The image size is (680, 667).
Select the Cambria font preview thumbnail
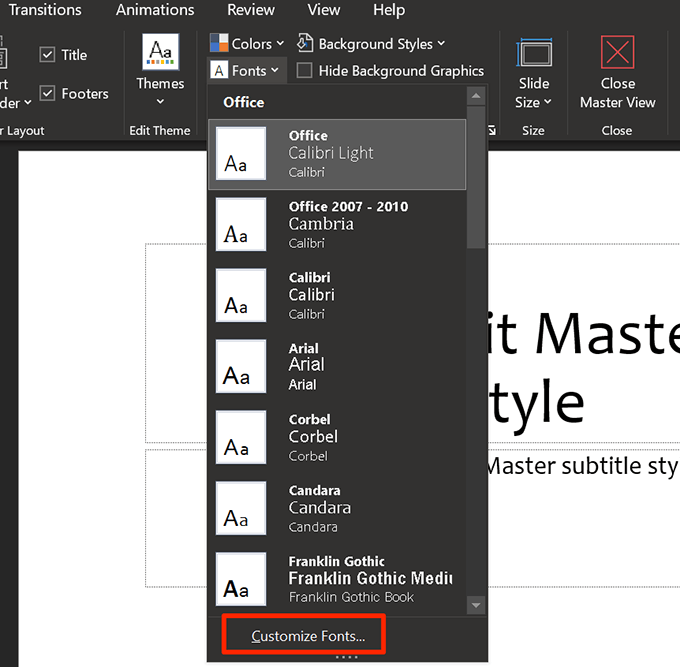click(x=241, y=224)
